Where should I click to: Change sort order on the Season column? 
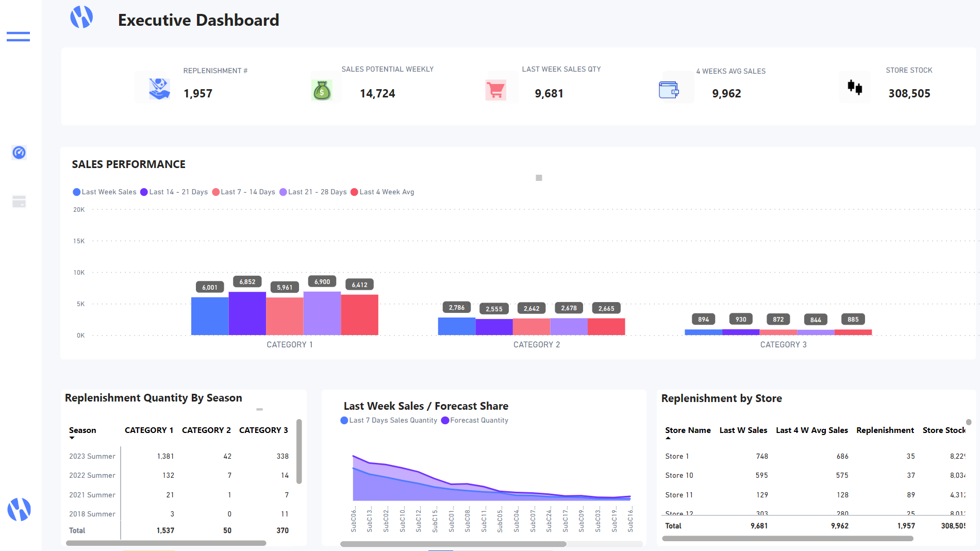pos(82,432)
